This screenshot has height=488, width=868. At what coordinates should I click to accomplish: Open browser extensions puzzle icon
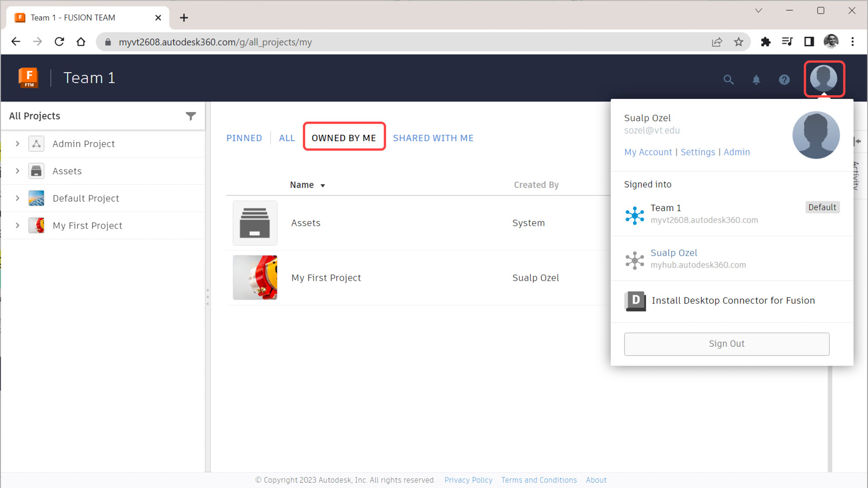[x=765, y=42]
